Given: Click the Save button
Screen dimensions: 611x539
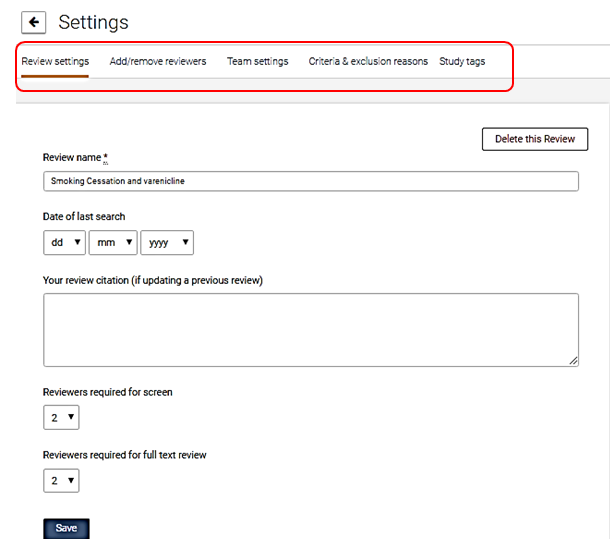Looking at the screenshot, I should 66,528.
